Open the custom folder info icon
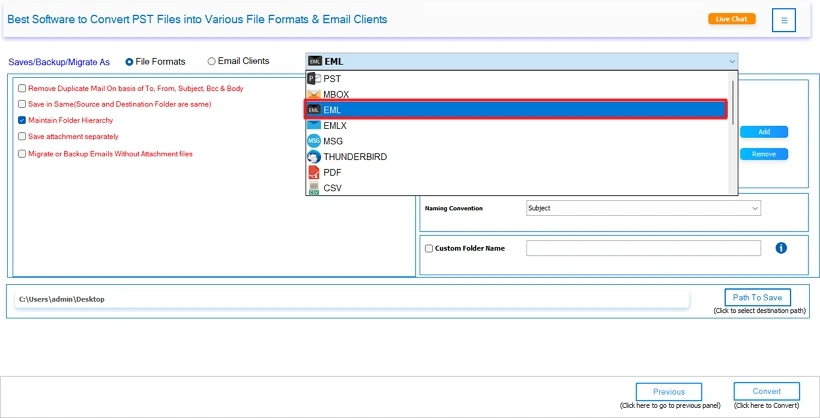This screenshot has height=418, width=820. pyautogui.click(x=781, y=248)
